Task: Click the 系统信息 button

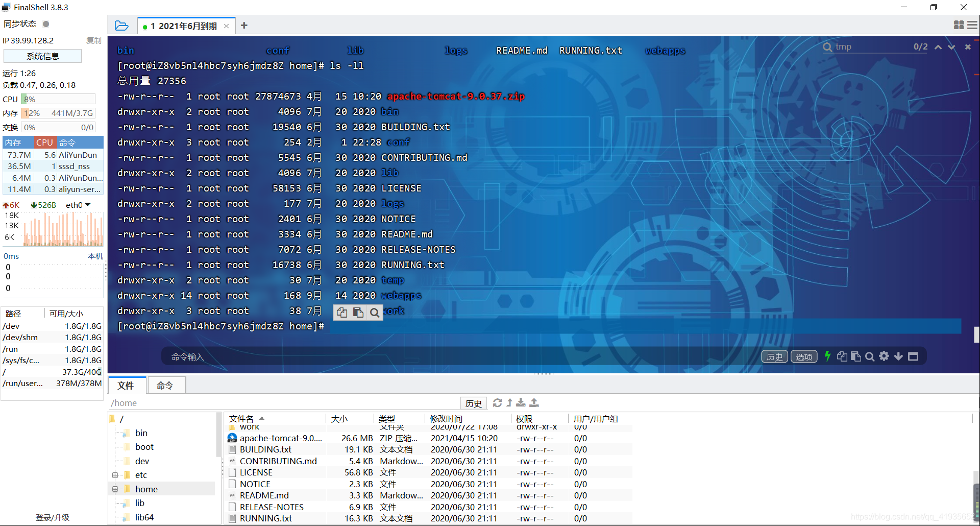Action: point(42,56)
